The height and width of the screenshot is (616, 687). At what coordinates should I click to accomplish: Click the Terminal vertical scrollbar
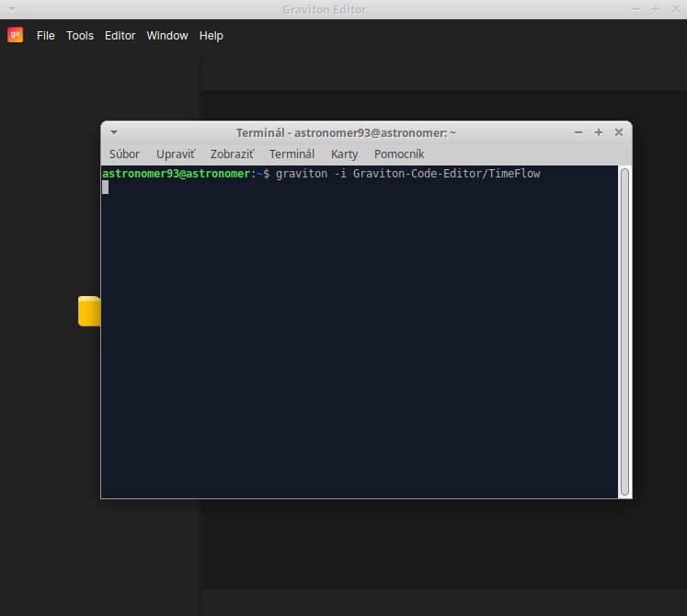click(624, 332)
